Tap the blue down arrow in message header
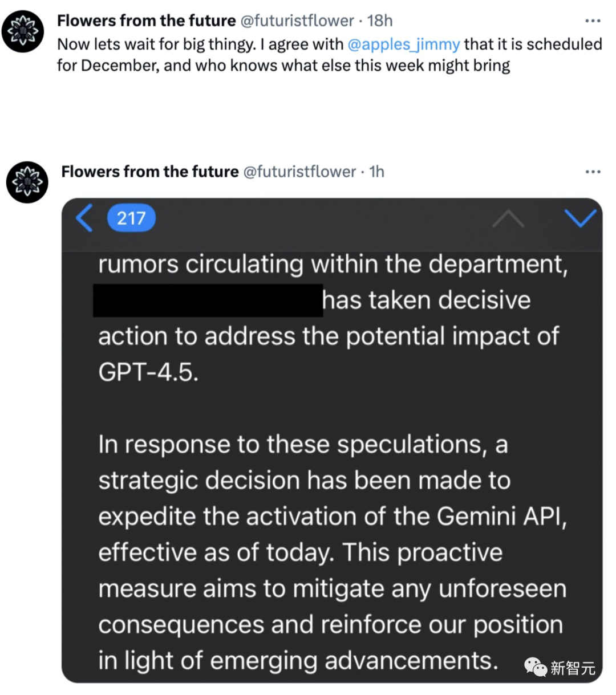This screenshot has width=616, height=695. pos(580,218)
